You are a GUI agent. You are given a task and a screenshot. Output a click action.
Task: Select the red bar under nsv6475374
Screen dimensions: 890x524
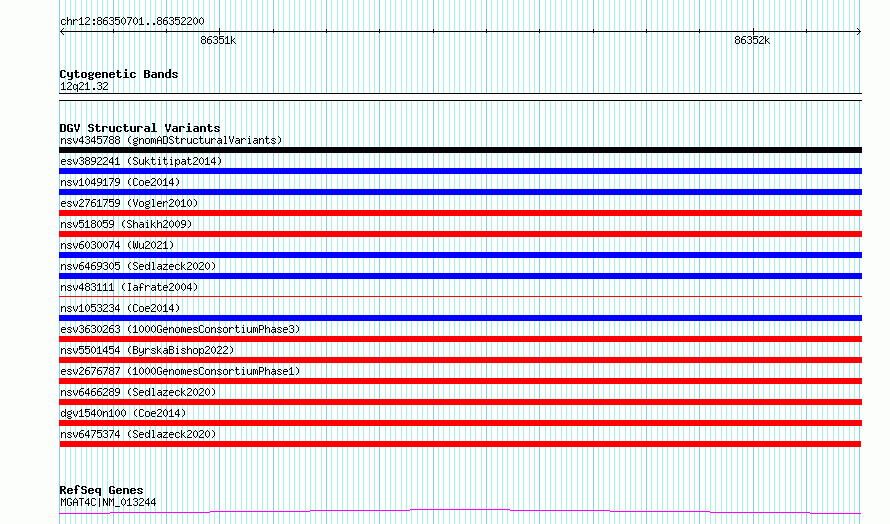(460, 444)
